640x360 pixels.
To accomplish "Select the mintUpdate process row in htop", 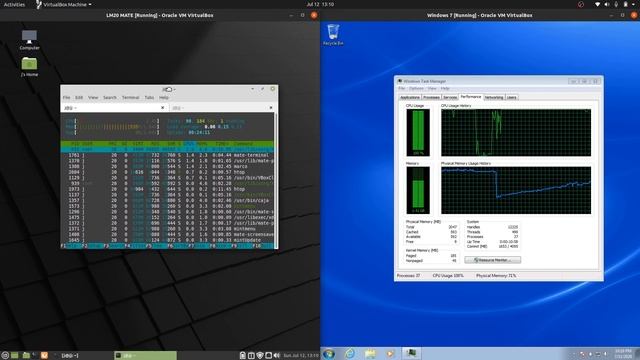I will (167, 240).
